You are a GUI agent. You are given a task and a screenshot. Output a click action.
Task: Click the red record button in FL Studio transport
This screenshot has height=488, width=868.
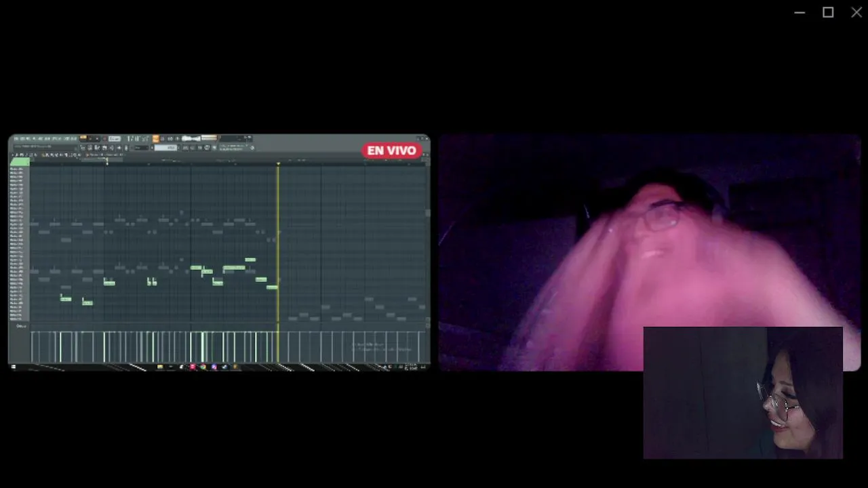click(x=104, y=138)
